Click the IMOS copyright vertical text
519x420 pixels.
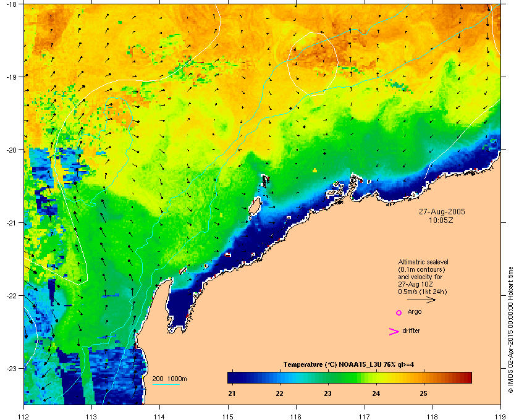click(x=510, y=330)
